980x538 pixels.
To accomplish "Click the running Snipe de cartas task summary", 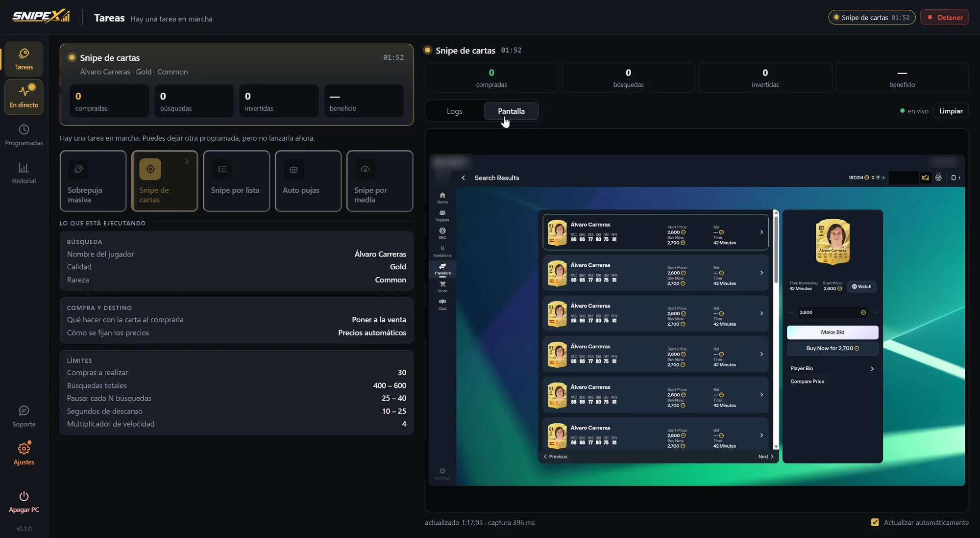I will 236,85.
